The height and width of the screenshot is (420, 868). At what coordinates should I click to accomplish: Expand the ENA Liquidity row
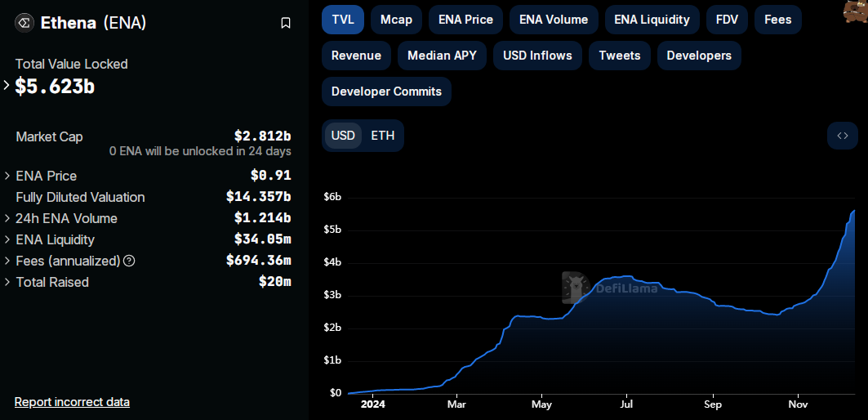coord(7,239)
